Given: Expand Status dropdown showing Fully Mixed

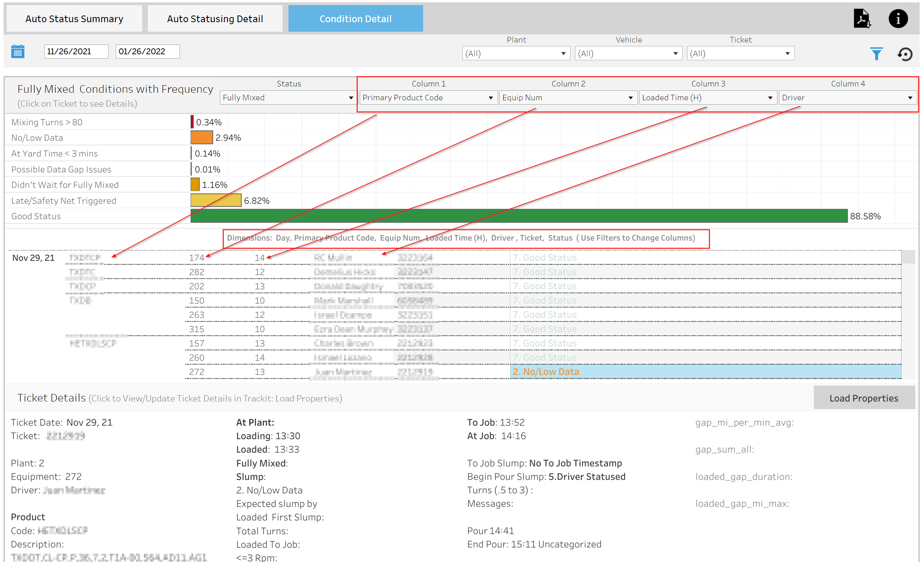Looking at the screenshot, I should pos(288,97).
